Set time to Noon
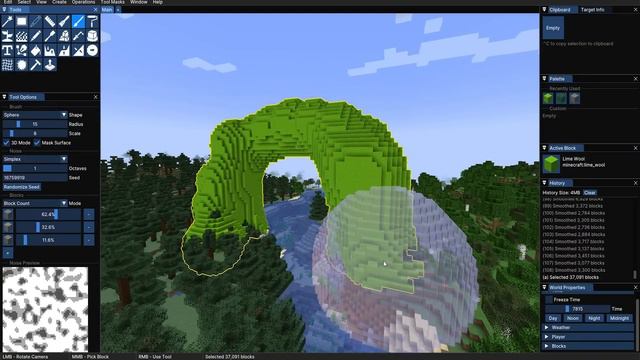This screenshot has width=640, height=360. coord(573,318)
